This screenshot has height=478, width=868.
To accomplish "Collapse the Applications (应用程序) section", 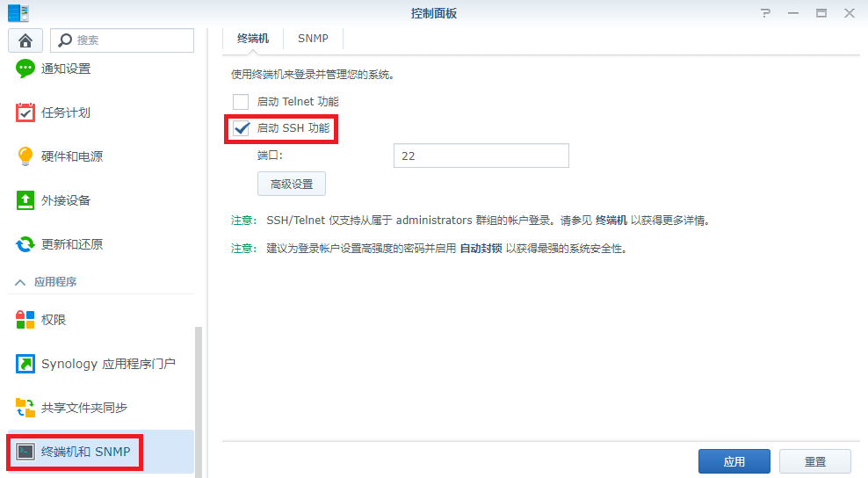I will click(18, 282).
